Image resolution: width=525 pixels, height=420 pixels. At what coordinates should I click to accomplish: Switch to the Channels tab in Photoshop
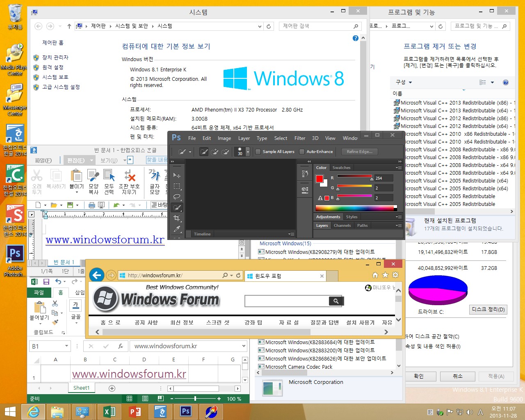[342, 226]
